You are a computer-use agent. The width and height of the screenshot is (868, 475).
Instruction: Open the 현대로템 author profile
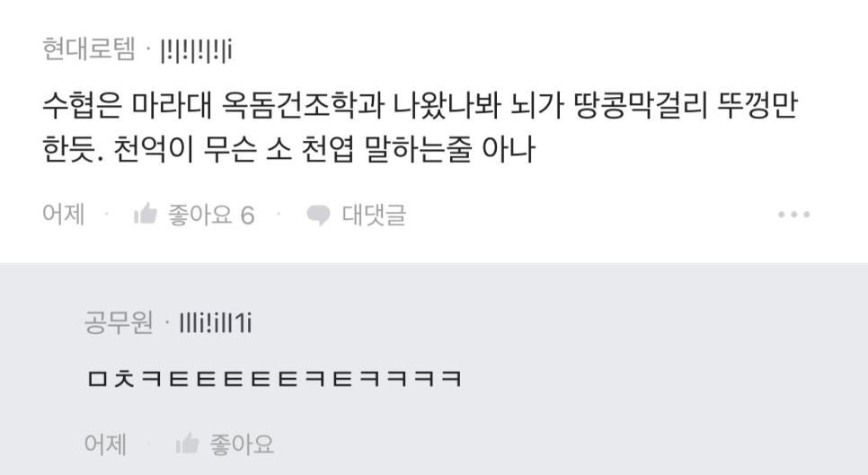coord(89,49)
